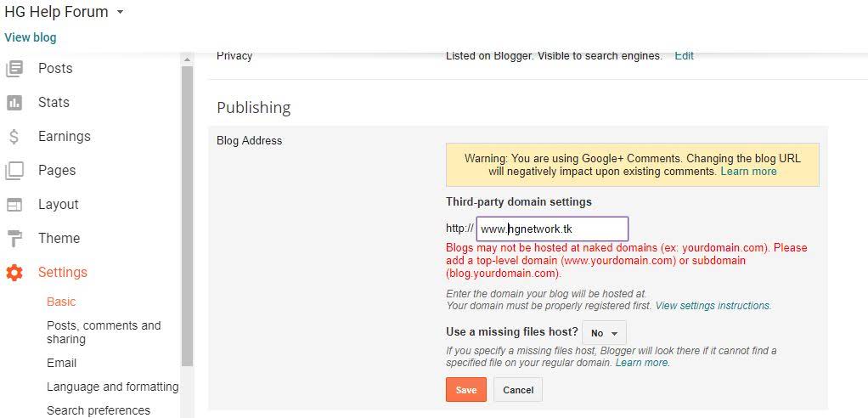Open the Email settings sub-item

[x=61, y=363]
